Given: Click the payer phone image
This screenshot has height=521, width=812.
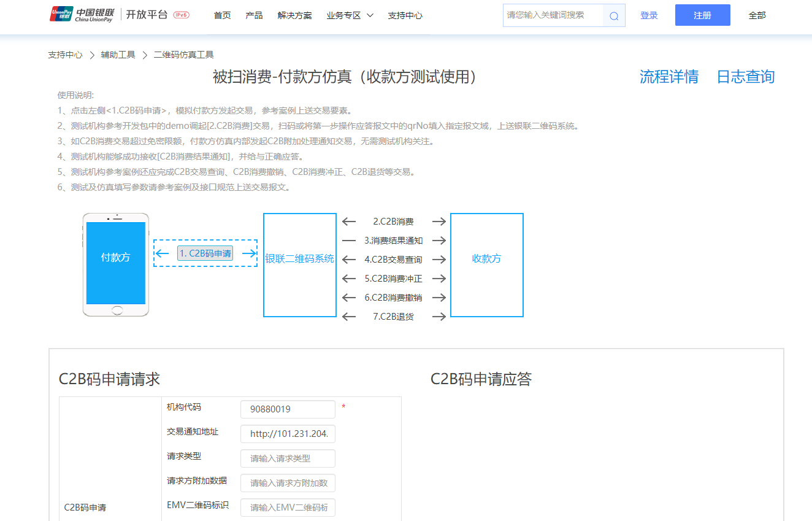Looking at the screenshot, I should [x=116, y=264].
